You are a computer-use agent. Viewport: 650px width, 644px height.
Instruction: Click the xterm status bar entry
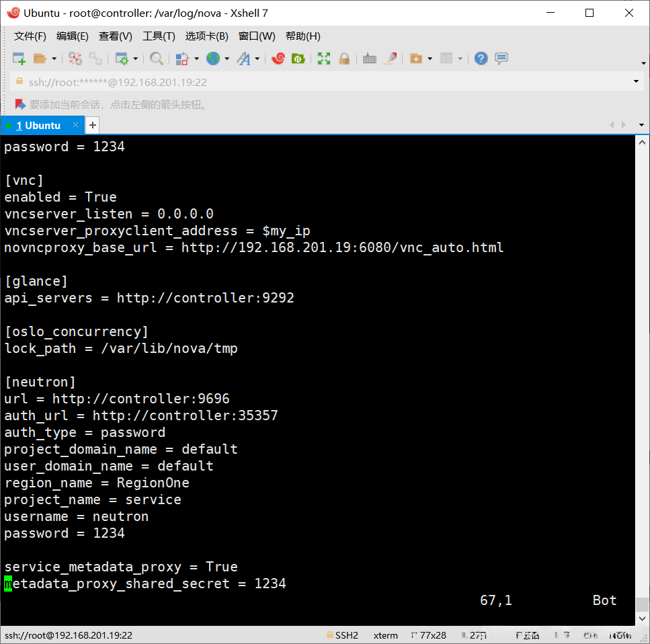click(x=386, y=635)
